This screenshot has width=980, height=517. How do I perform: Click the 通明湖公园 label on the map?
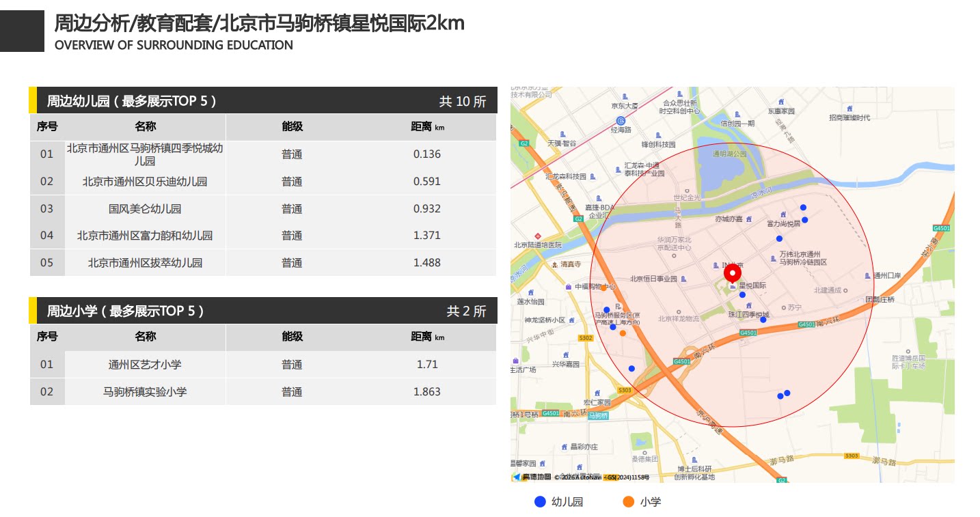tap(730, 154)
